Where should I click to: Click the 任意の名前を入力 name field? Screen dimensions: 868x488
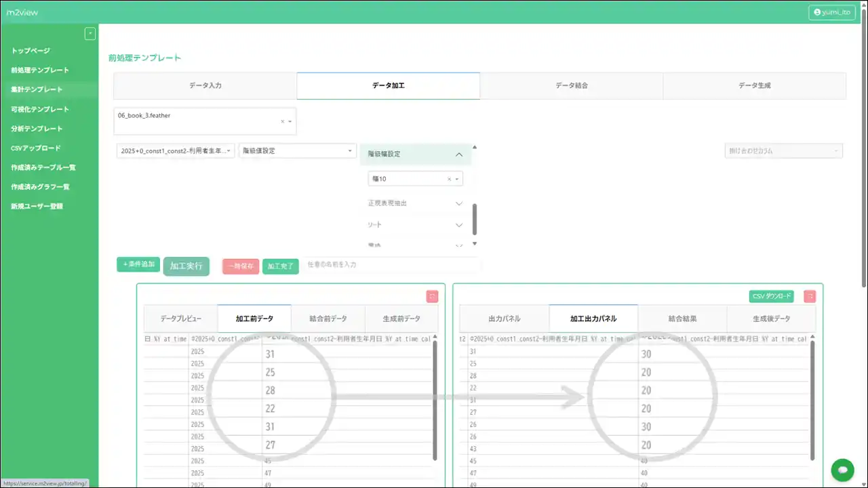pos(392,264)
